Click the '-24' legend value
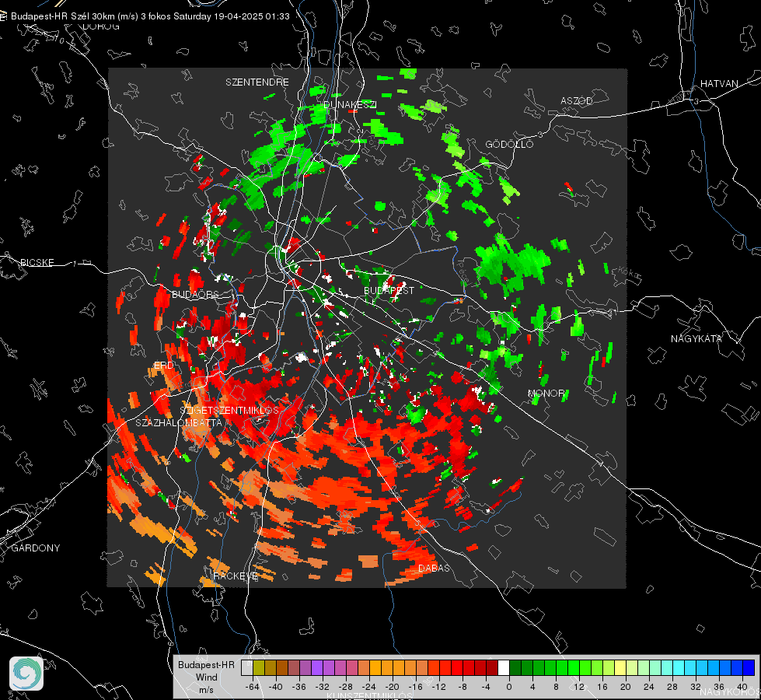This screenshot has height=700, width=761. tap(369, 687)
